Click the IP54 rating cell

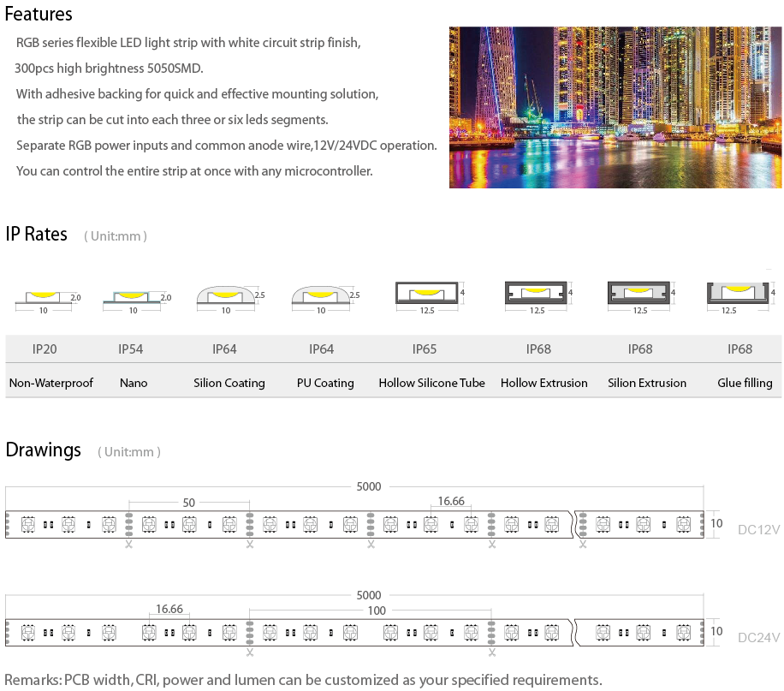pyautogui.click(x=131, y=349)
